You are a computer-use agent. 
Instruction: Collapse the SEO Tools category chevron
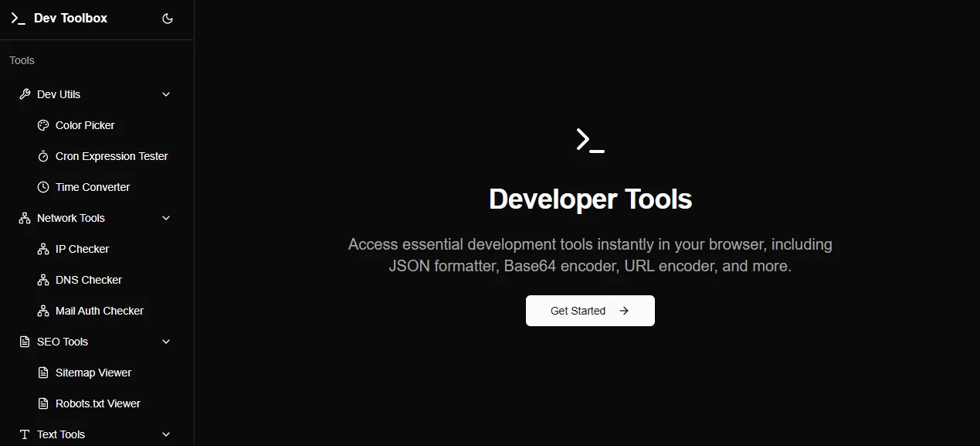click(x=165, y=341)
